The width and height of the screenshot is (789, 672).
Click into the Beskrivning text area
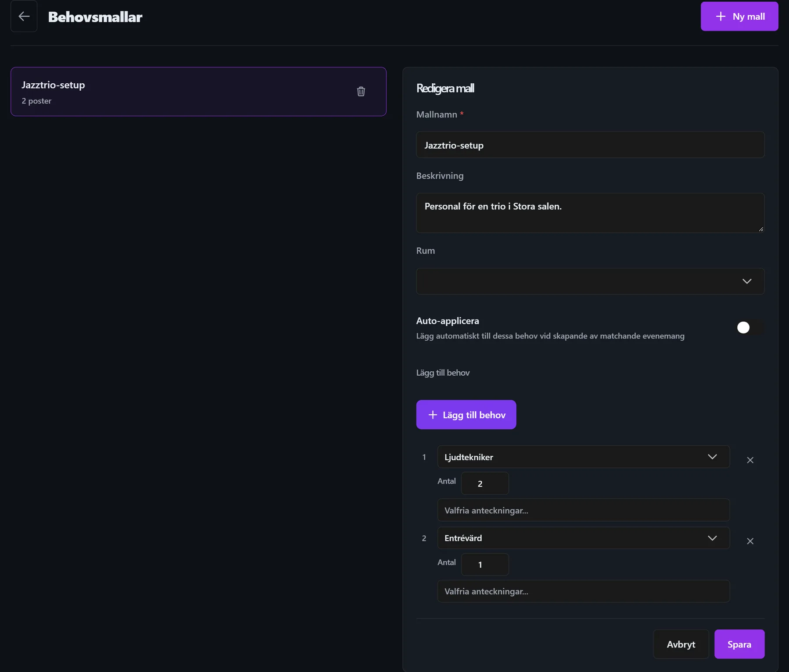(x=590, y=213)
